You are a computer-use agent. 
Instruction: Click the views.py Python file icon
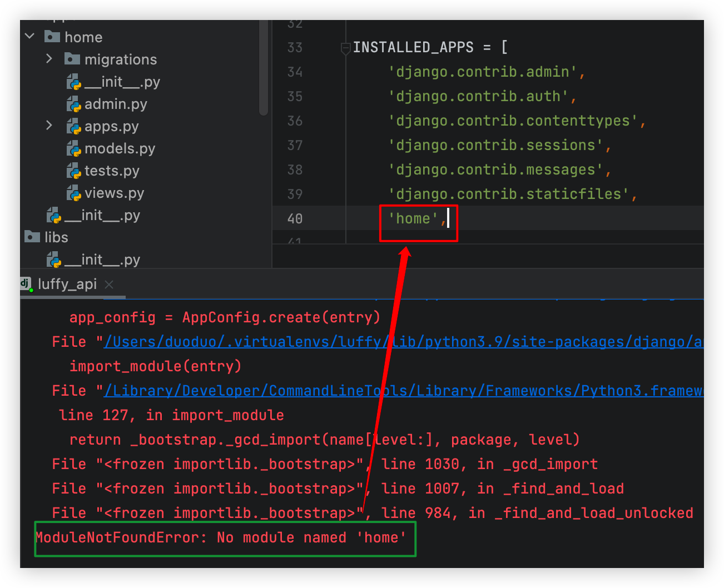point(73,193)
